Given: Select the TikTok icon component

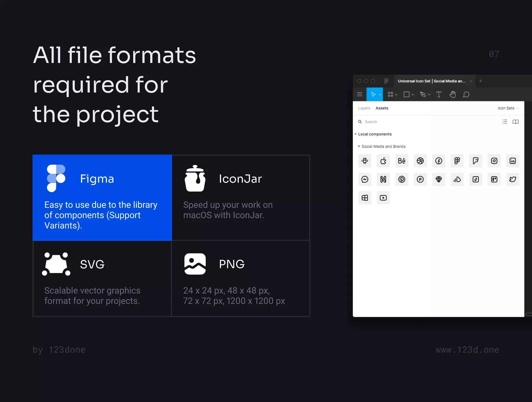Looking at the screenshot, I should (x=476, y=179).
